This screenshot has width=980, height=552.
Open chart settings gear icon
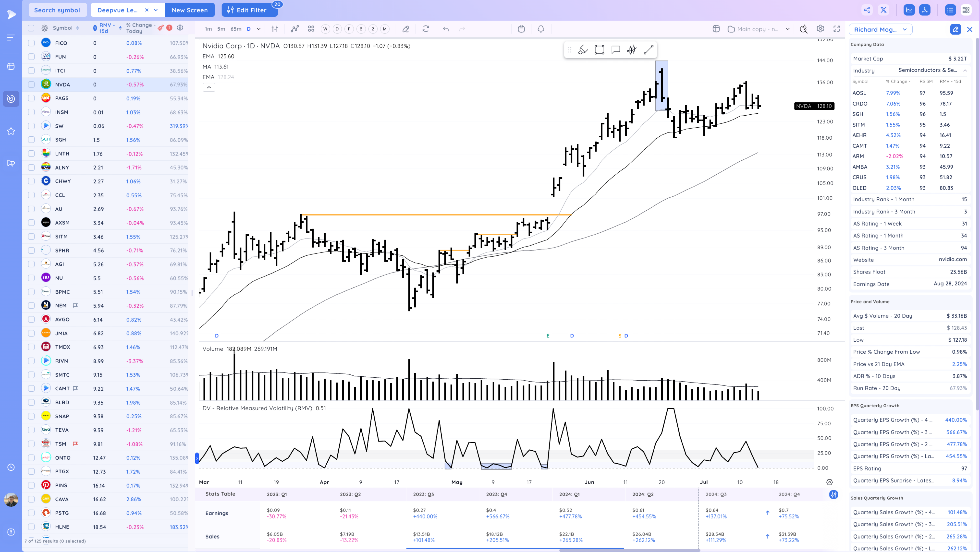pyautogui.click(x=820, y=29)
